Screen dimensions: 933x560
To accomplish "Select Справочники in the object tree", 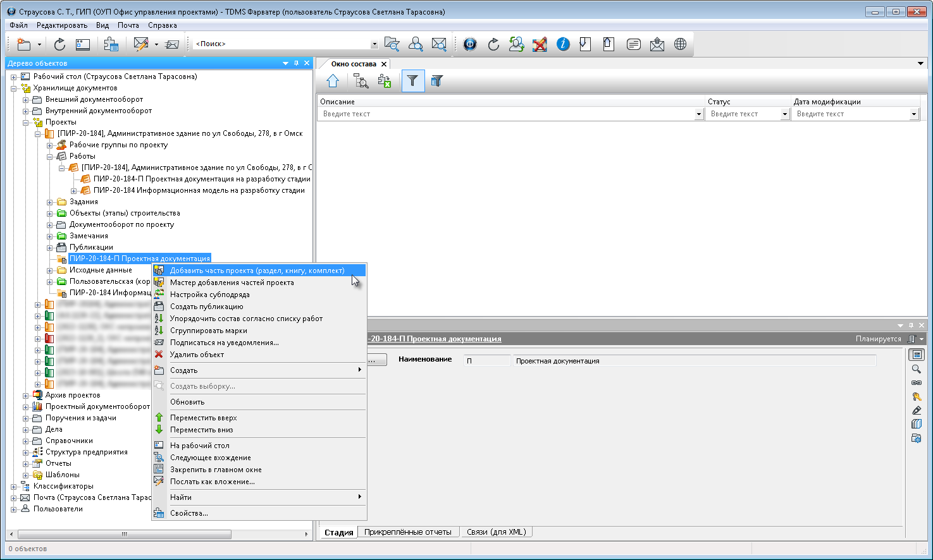I will (69, 441).
